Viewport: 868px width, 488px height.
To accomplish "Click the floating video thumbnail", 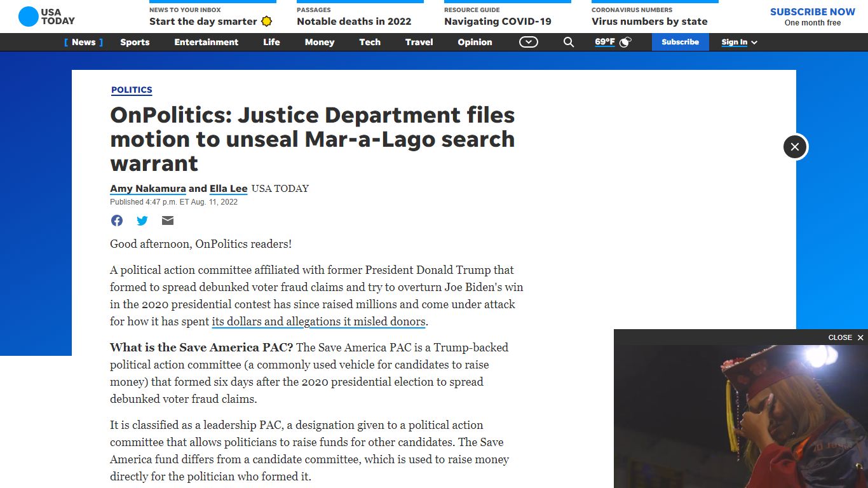I will [741, 416].
